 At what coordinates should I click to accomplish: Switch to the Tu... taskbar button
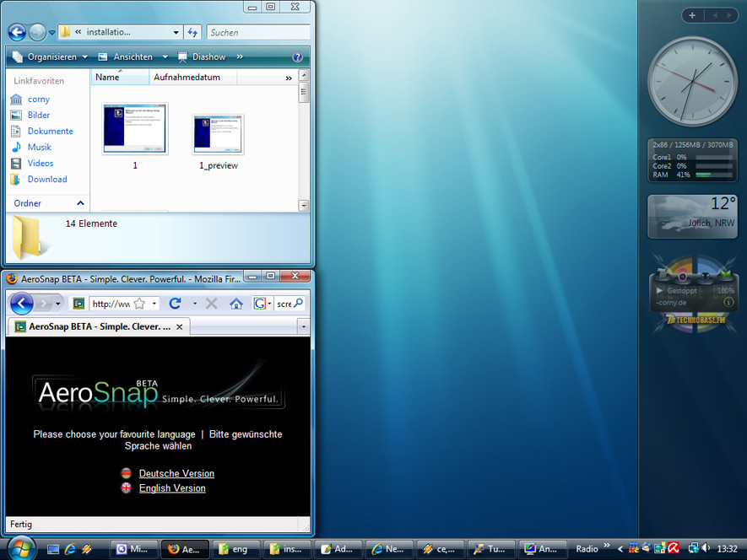coord(491,549)
